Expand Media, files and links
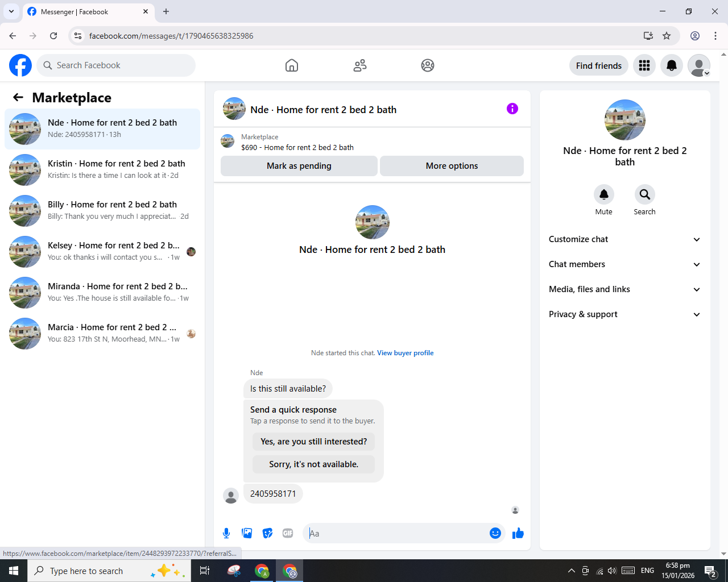This screenshot has width=728, height=582. 624,289
